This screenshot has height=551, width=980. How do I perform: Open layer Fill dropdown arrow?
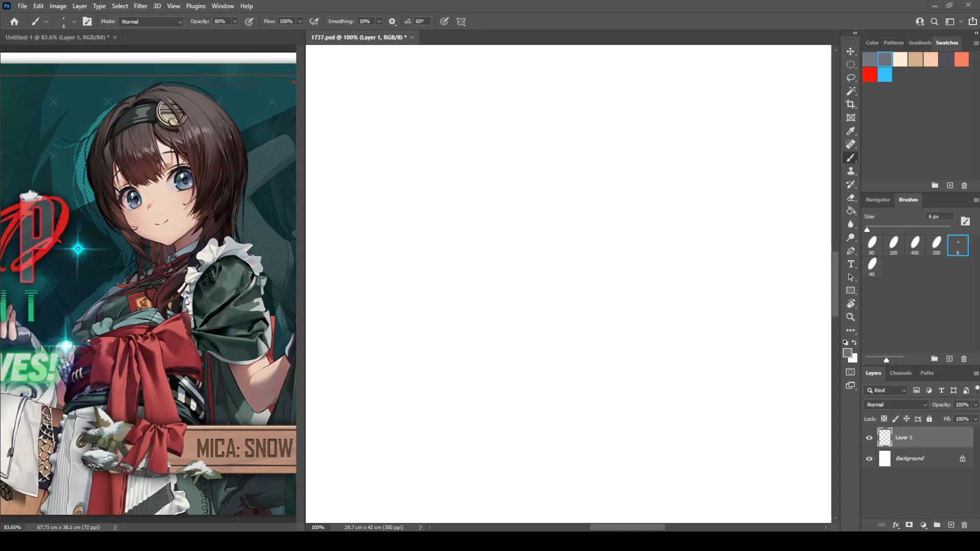(x=975, y=419)
